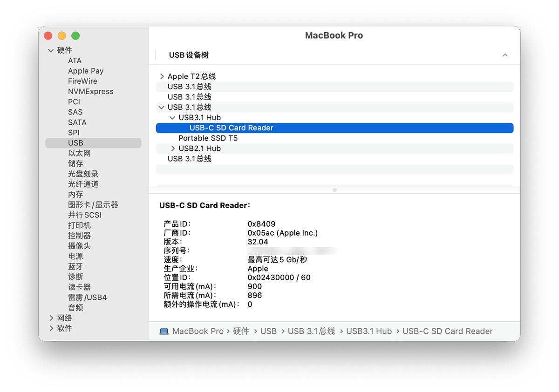Image resolution: width=559 pixels, height=392 pixels.
Task: Click USB 3.1 总线 in the breadcrumb
Action: [x=311, y=331]
